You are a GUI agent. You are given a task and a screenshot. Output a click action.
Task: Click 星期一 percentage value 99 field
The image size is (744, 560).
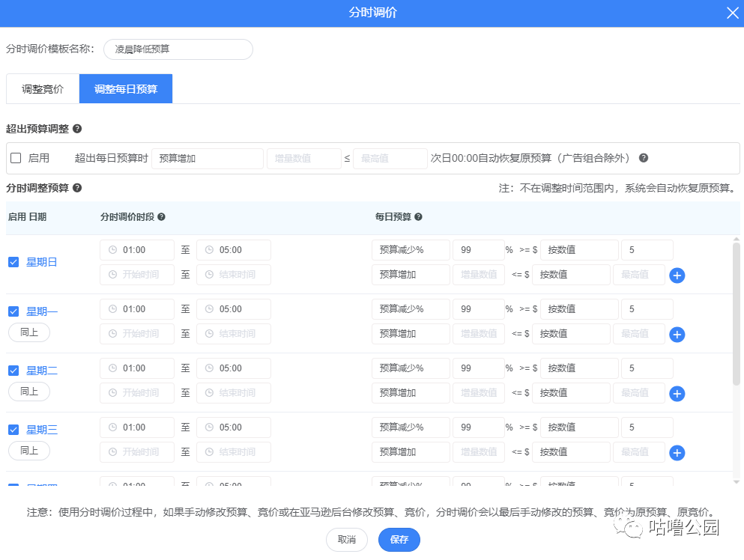(x=479, y=309)
